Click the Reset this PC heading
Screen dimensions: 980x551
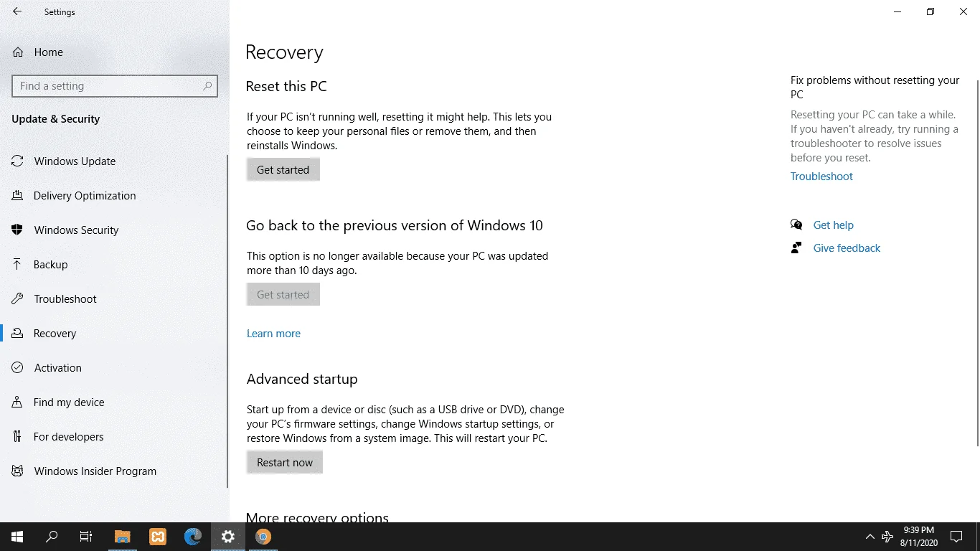pyautogui.click(x=286, y=87)
